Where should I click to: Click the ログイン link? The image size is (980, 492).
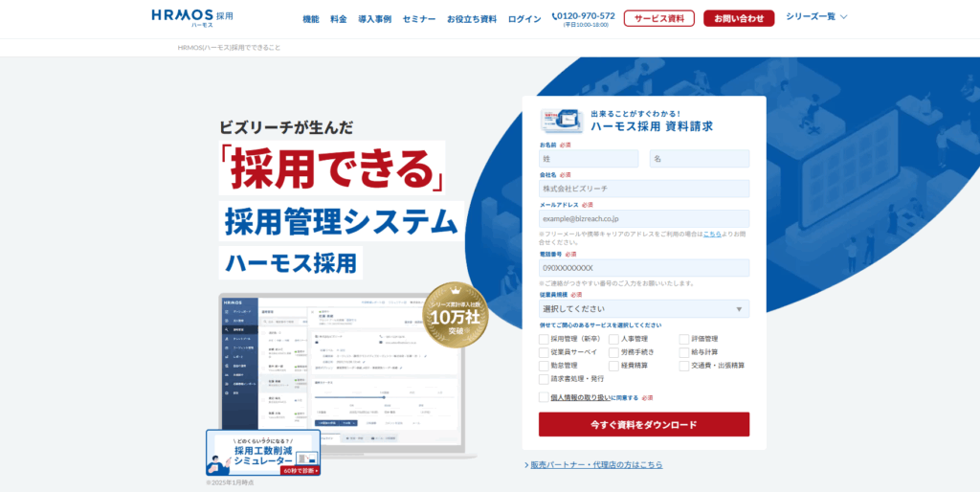[x=524, y=19]
